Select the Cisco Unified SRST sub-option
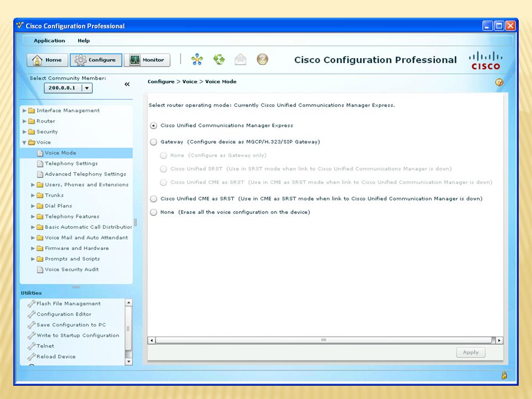This screenshot has height=399, width=532. pos(163,168)
